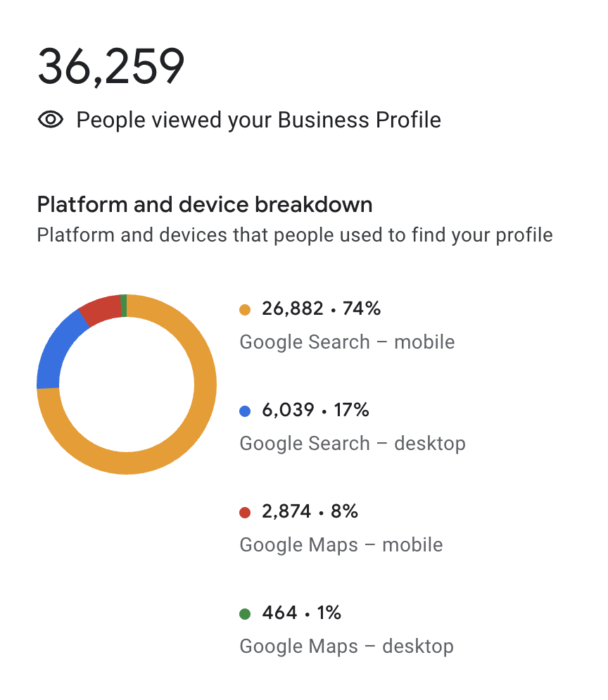Screen dimensions: 608x700
Task: Click the red legend dot for 2,874
Action: (x=245, y=512)
